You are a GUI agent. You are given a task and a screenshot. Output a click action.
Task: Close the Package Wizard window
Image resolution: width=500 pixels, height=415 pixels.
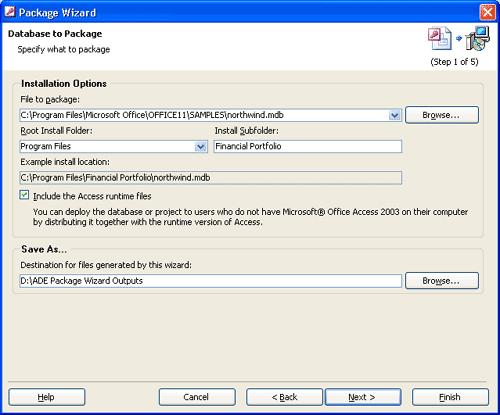(x=488, y=12)
